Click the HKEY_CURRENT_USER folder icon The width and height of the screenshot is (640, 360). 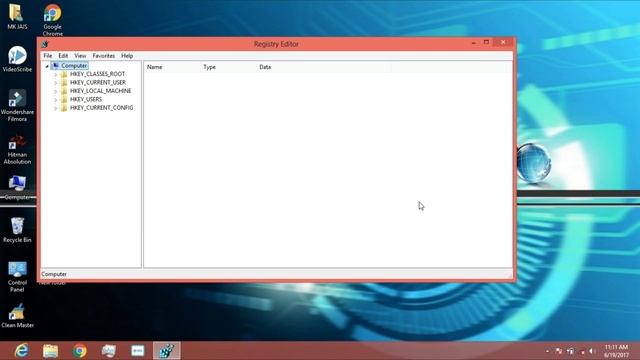(x=64, y=82)
